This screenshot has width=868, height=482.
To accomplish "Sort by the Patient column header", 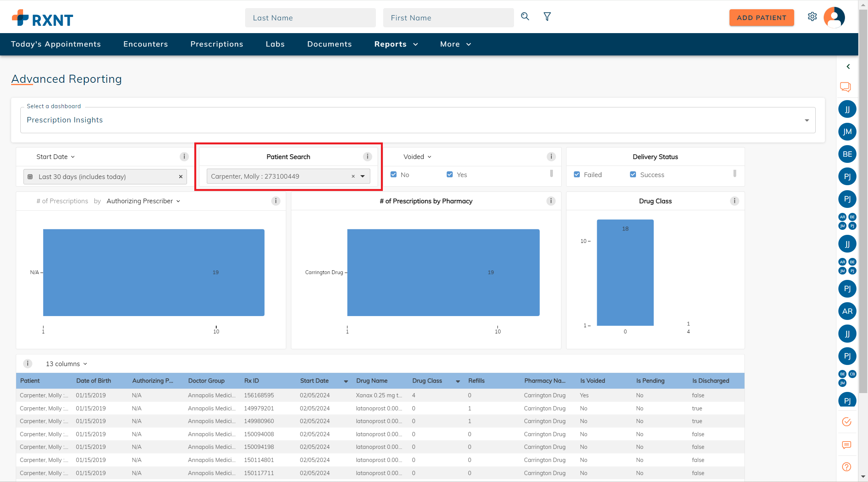I will point(30,381).
